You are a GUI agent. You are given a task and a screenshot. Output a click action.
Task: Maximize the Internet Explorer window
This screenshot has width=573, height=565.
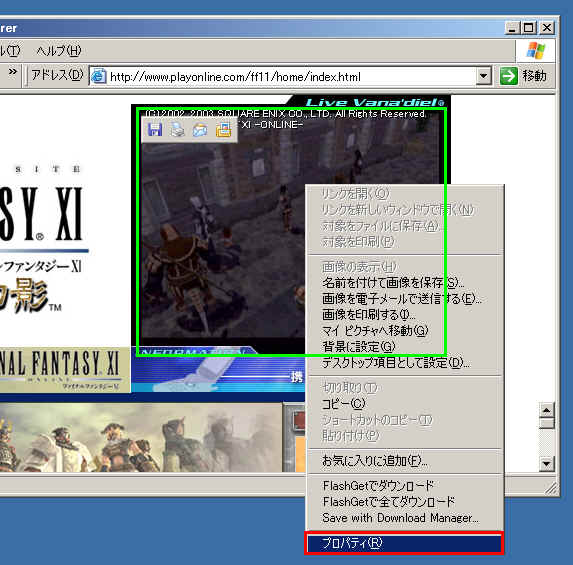pyautogui.click(x=529, y=28)
